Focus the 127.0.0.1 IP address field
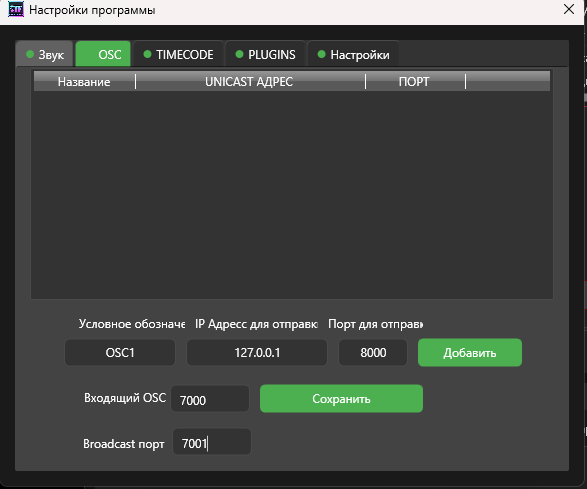 [x=257, y=353]
